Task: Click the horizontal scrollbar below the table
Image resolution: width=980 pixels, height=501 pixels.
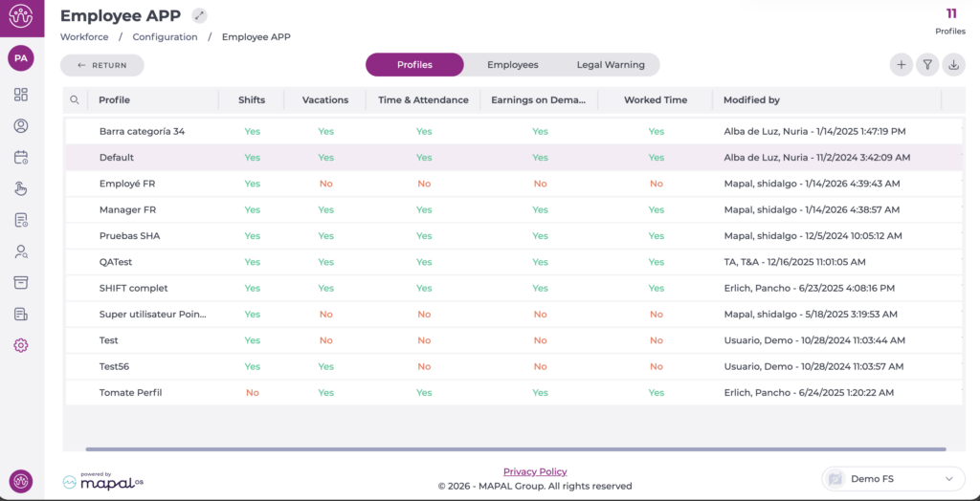Action: click(x=515, y=448)
